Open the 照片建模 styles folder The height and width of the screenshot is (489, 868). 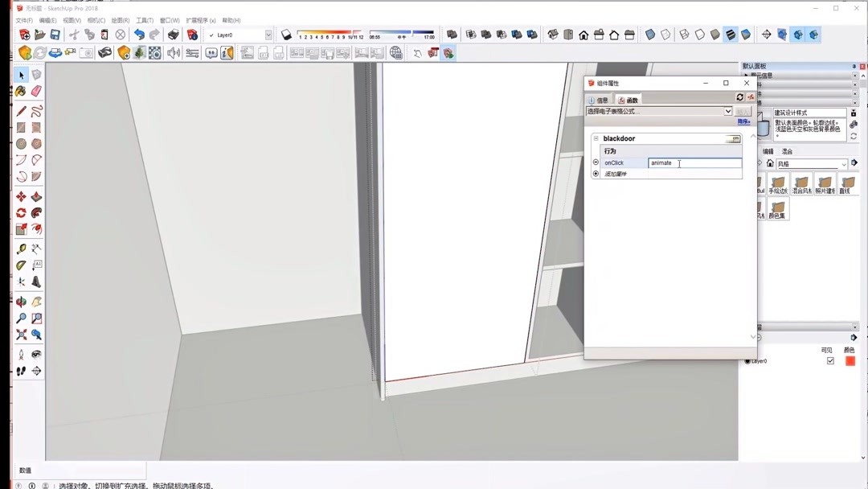825,183
